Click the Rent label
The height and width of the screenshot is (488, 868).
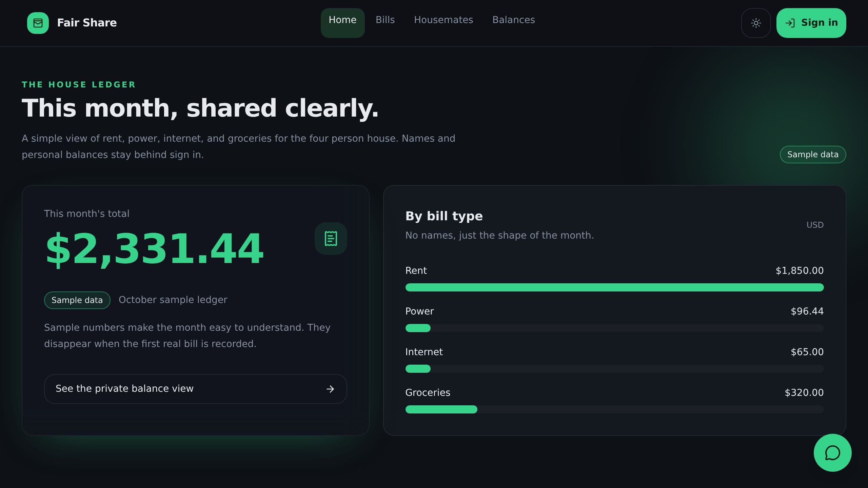(416, 270)
